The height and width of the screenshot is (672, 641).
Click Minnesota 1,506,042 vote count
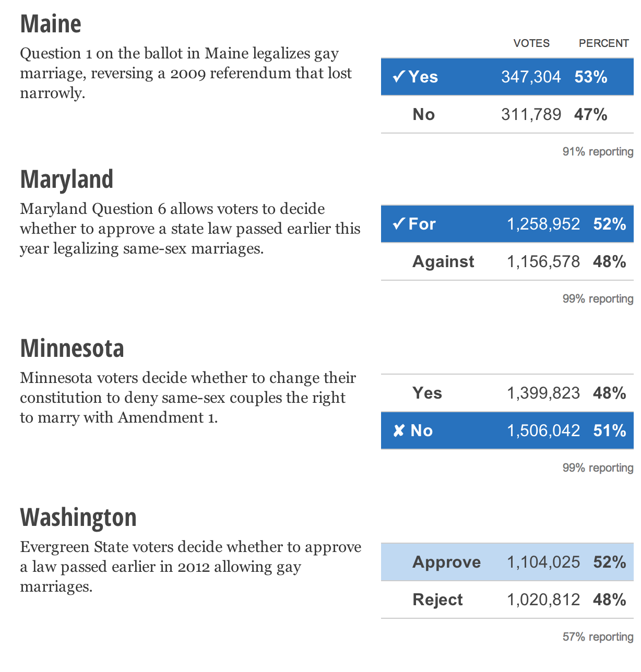[543, 430]
